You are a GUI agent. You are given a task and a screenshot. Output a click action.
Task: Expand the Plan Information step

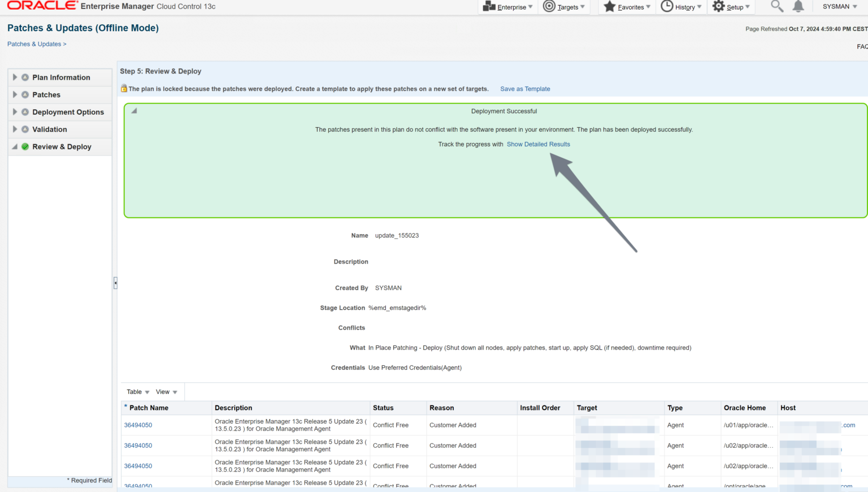(x=15, y=77)
